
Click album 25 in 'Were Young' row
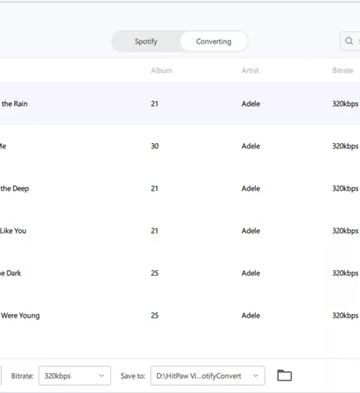pyautogui.click(x=155, y=315)
